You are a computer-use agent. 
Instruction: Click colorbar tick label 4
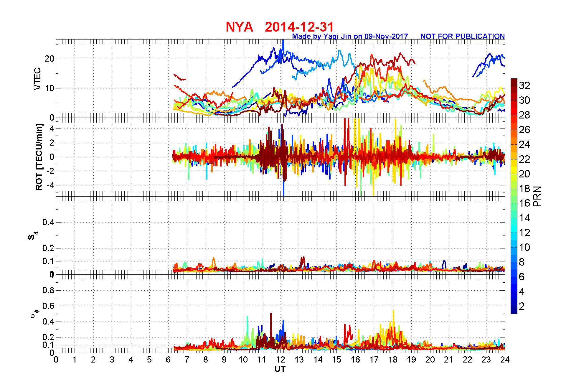522,291
